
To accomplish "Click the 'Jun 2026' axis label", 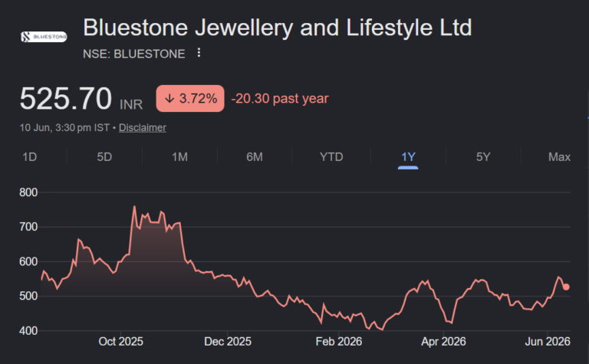I will 548,341.
